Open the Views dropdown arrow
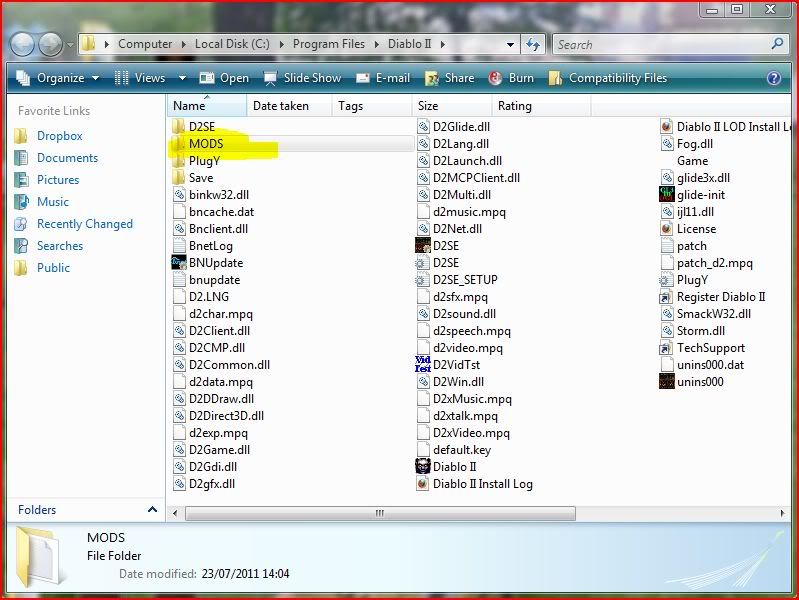 coord(182,78)
